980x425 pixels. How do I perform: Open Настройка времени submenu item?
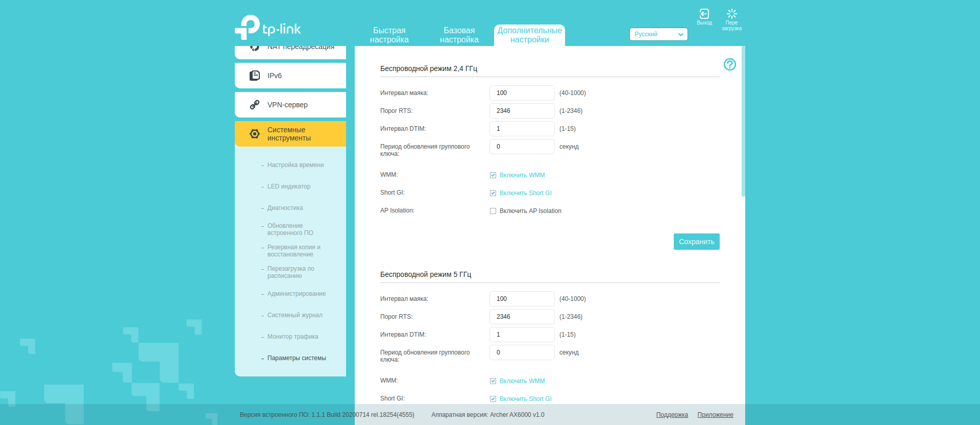[295, 165]
